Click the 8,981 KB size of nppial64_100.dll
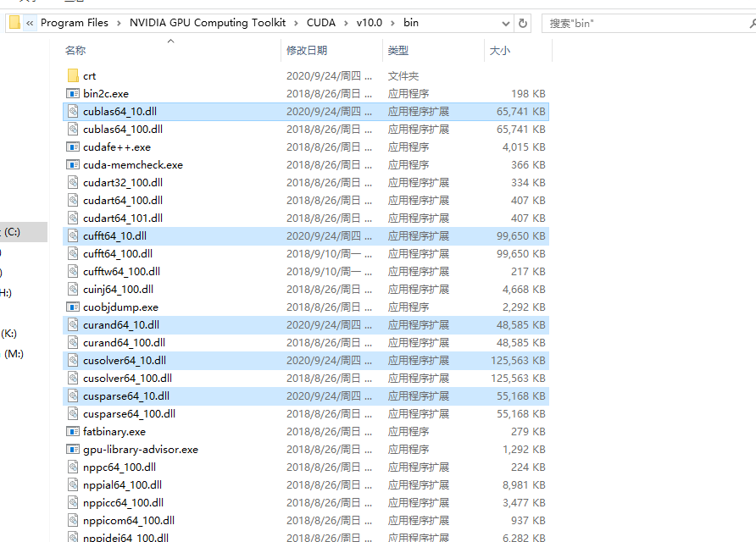Viewport: 756px width, 542px height. click(524, 485)
